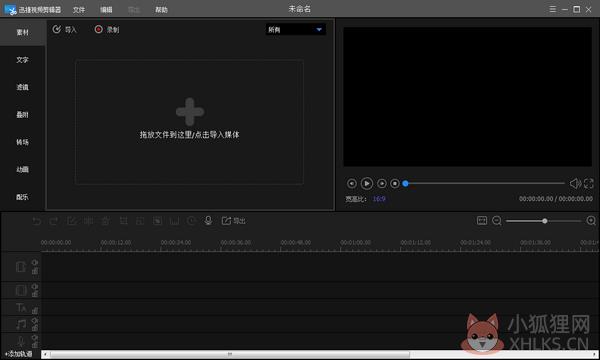600x360 pixels.
Task: Open the 编辑 Edit menu
Action: coord(106,10)
